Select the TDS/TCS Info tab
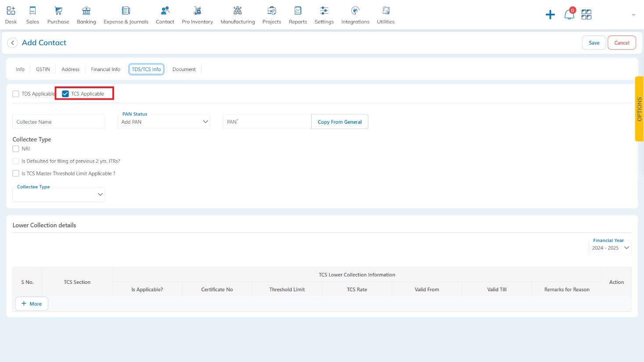This screenshot has width=644, height=362. [146, 69]
